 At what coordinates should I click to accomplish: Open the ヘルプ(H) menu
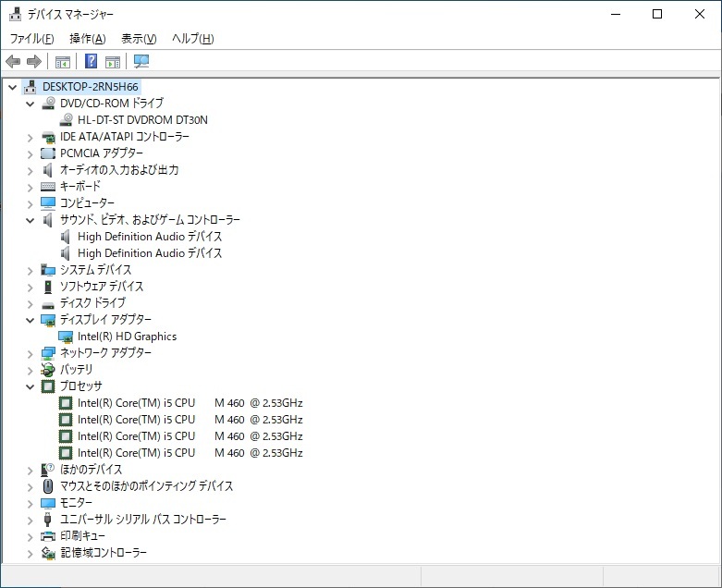(193, 39)
